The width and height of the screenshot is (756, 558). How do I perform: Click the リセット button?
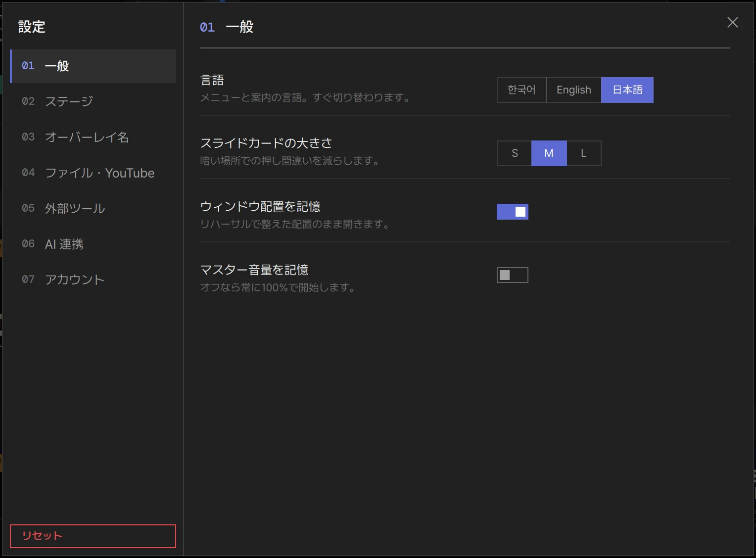coord(93,536)
